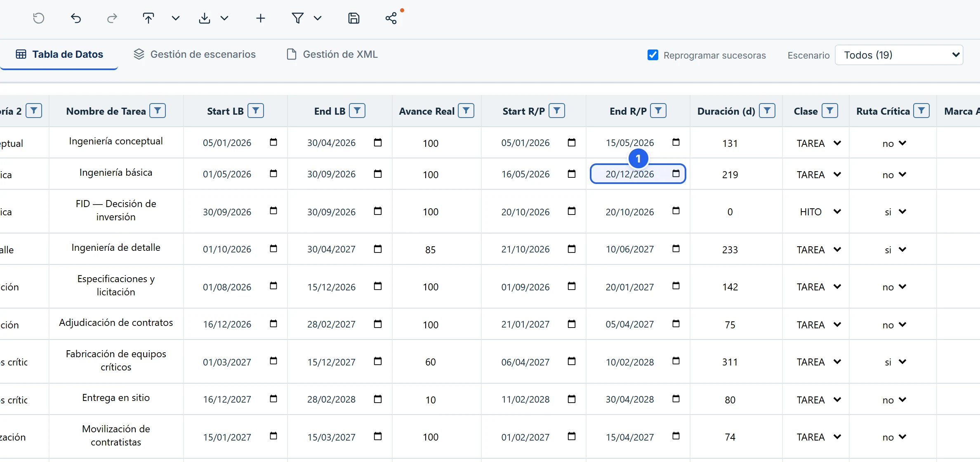Screen dimensions: 980x462
Task: Toggle Reprogramar sucesoras checkbox
Action: coord(653,55)
